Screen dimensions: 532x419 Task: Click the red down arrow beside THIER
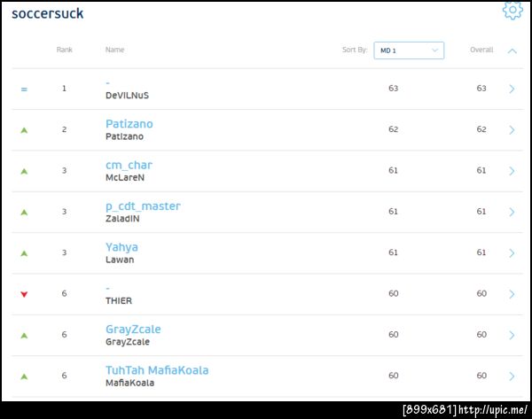pos(24,294)
